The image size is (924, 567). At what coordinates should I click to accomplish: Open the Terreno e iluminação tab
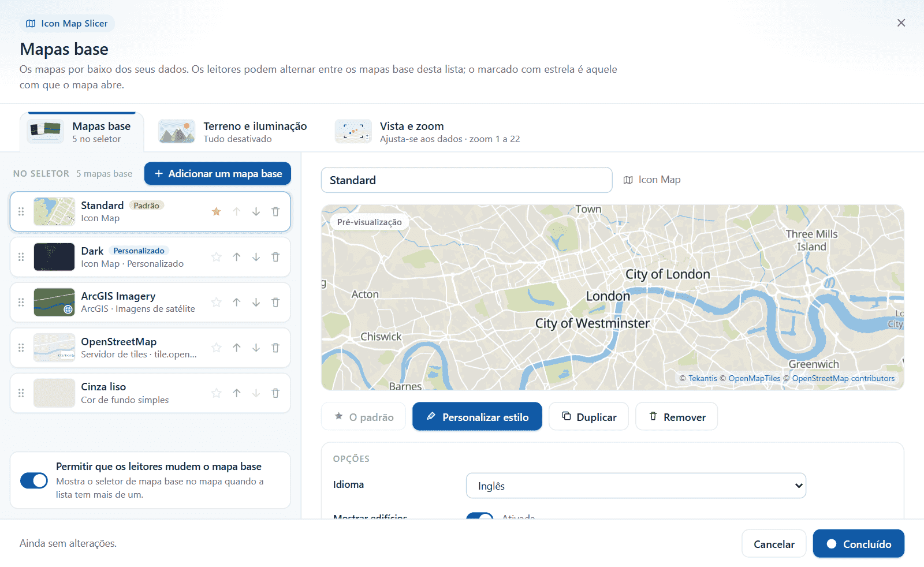click(x=233, y=132)
